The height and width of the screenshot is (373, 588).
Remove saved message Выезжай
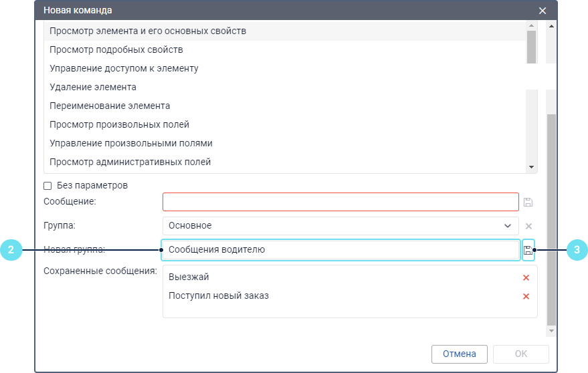tap(526, 277)
